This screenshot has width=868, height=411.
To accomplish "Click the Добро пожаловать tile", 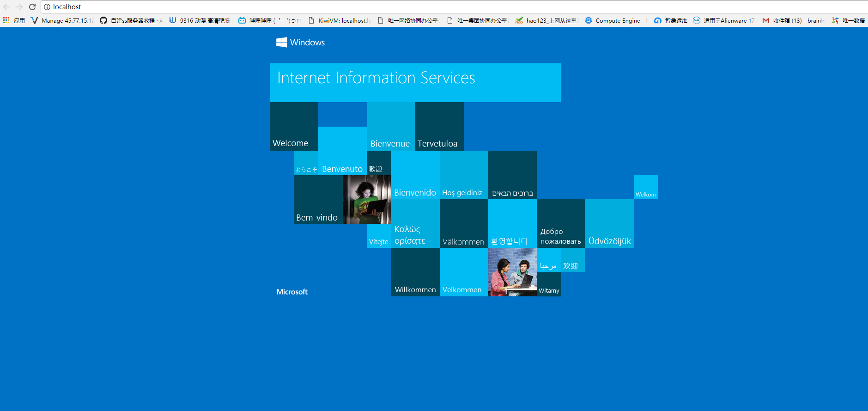I will point(561,223).
